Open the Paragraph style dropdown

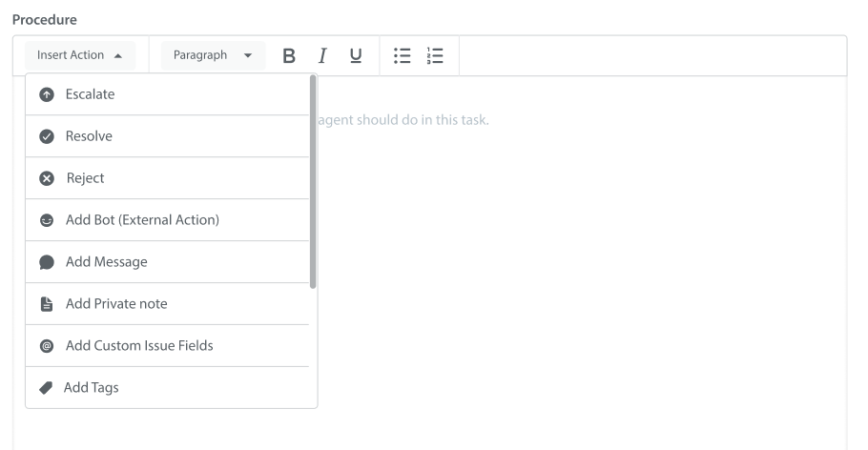click(213, 55)
